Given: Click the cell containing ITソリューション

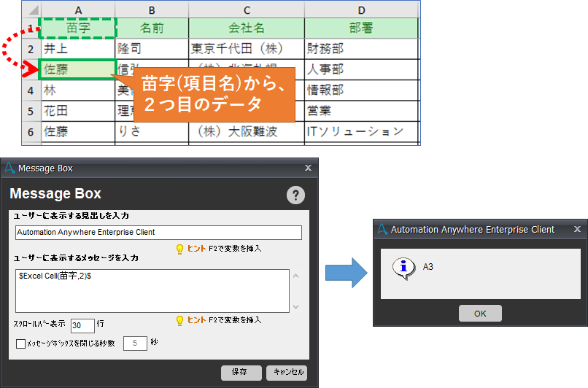Looking at the screenshot, I should (x=361, y=131).
